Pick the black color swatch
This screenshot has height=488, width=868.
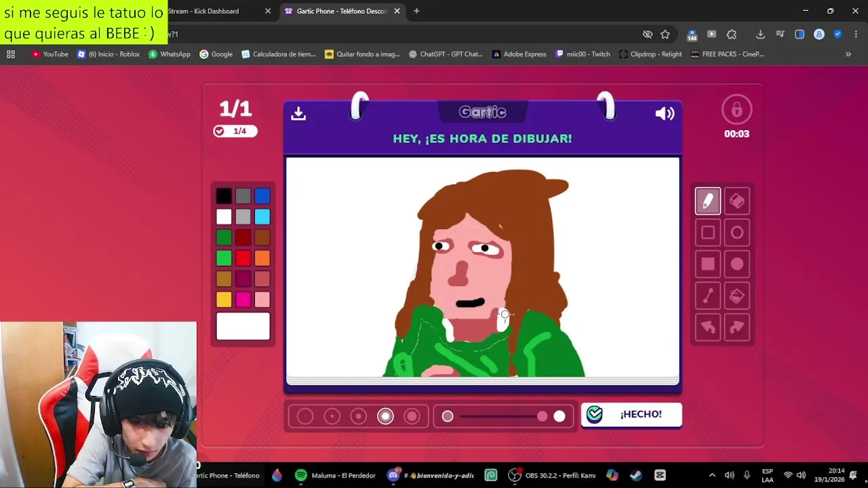point(224,197)
